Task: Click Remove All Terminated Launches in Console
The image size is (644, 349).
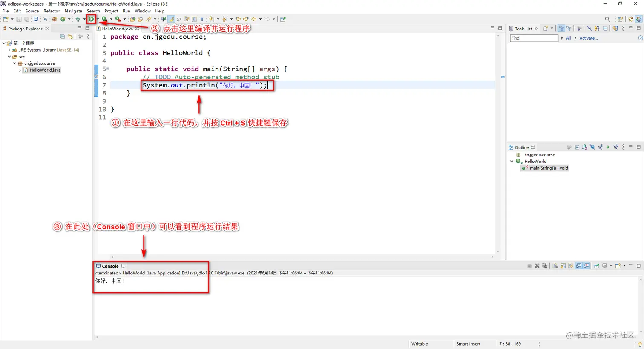Action: point(545,266)
